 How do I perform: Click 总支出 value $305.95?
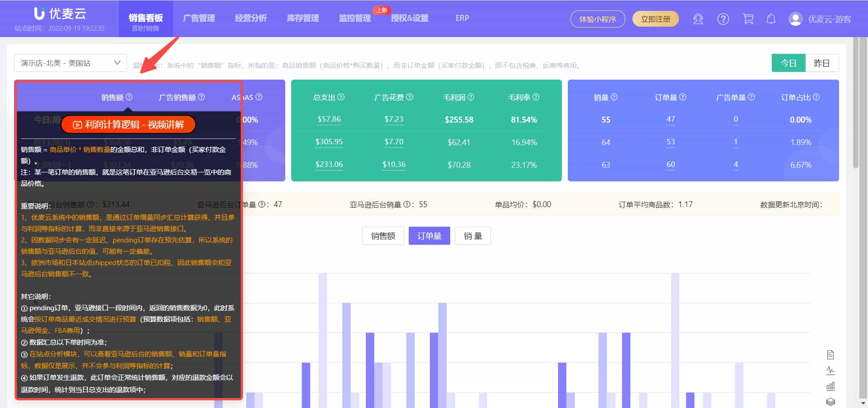[x=329, y=142]
